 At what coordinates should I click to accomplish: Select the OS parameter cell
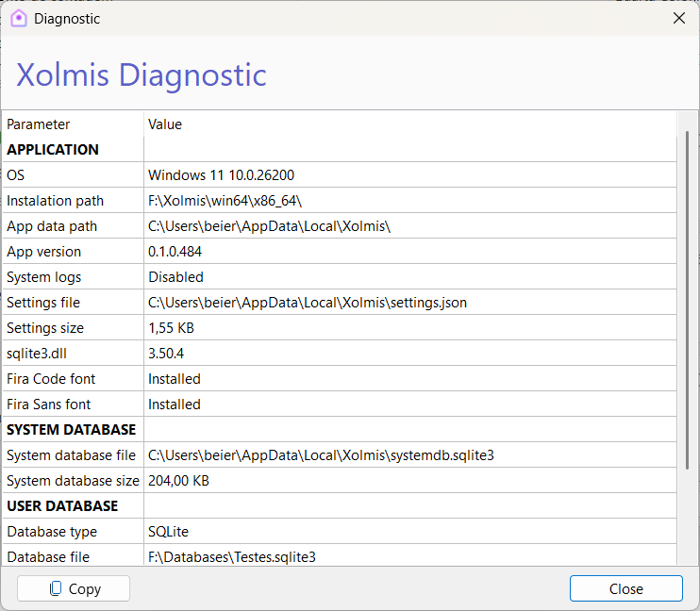74,175
